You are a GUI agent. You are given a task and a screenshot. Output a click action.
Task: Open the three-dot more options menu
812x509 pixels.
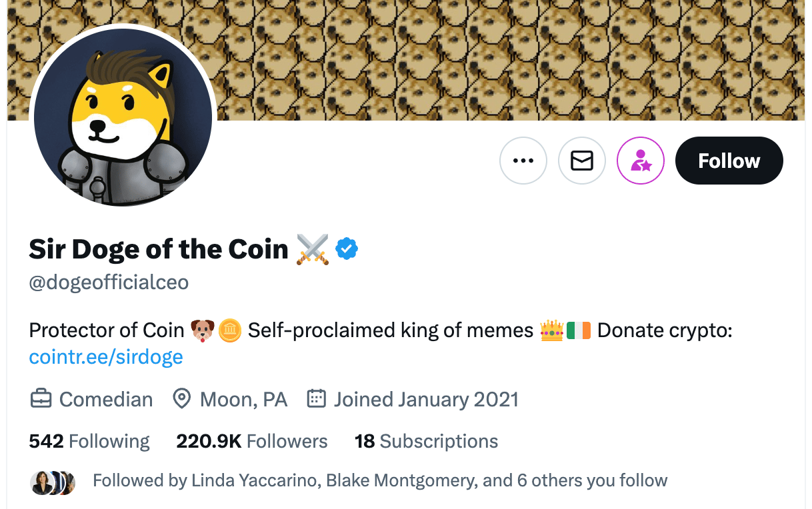(x=523, y=161)
